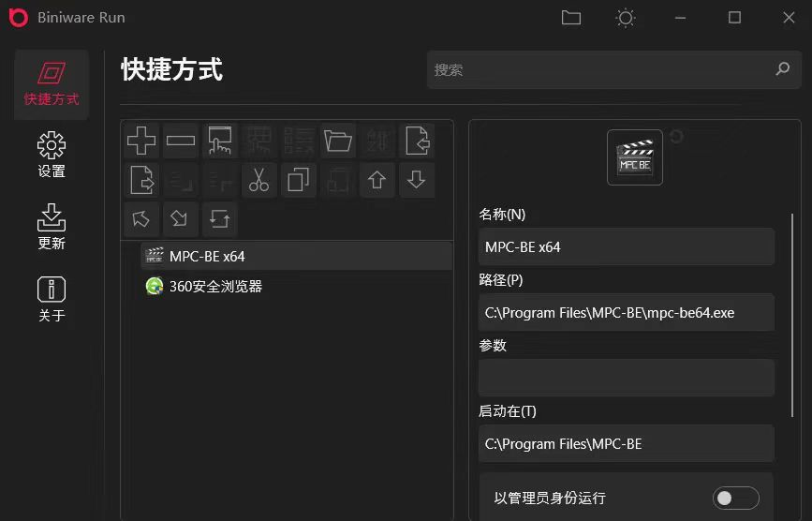Click the plus icon to add shortcut
This screenshot has width=812, height=521.
click(x=140, y=141)
